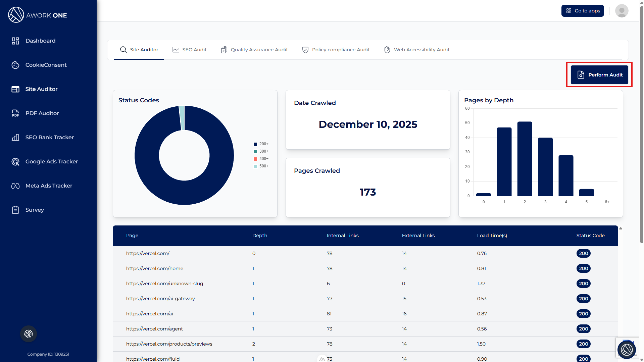Open Meta Ads Tracker in sidebar
644x362 pixels.
(49, 186)
